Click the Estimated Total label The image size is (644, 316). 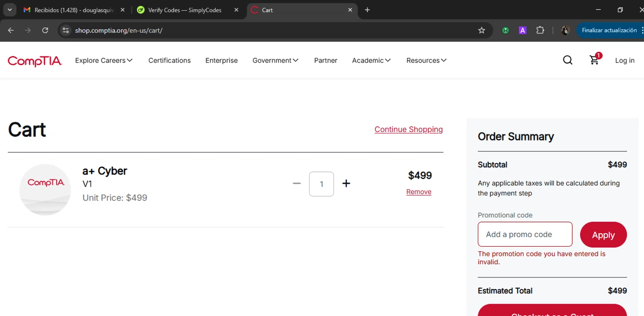coord(505,291)
